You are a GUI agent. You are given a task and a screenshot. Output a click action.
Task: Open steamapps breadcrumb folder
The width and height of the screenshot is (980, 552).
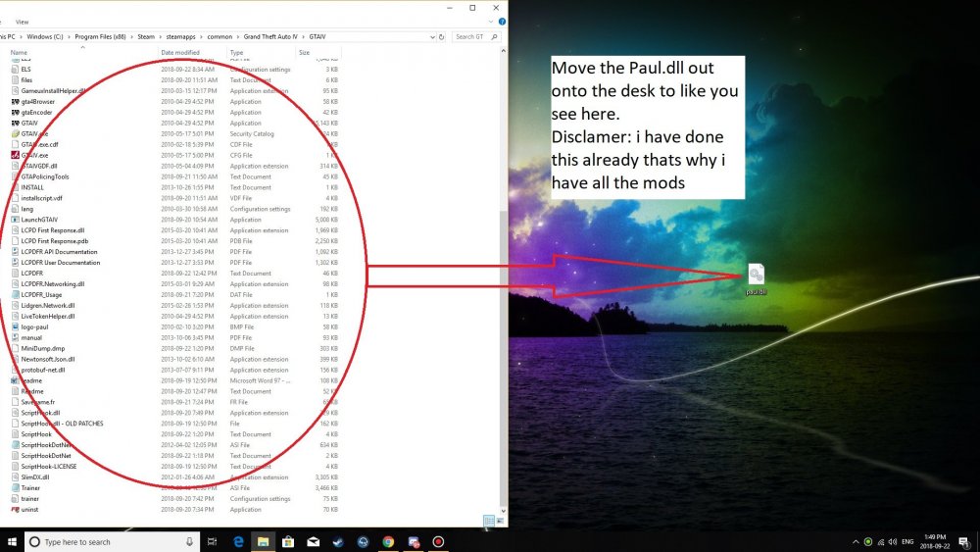(180, 37)
